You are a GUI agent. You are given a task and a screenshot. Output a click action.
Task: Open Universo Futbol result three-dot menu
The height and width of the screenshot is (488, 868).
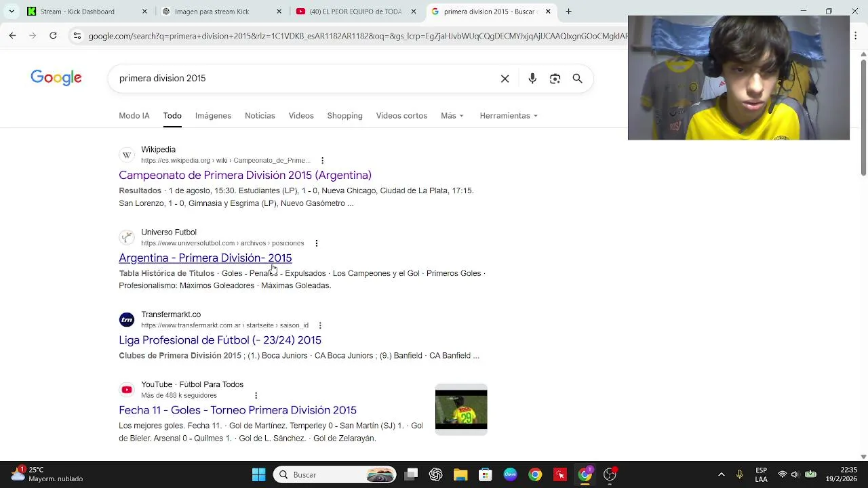point(316,243)
